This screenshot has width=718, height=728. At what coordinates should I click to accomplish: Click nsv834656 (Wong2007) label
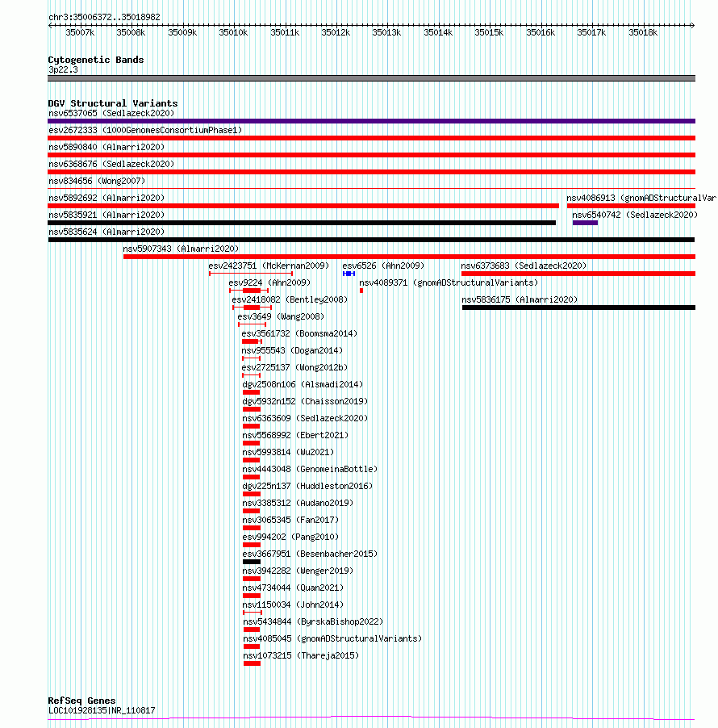click(x=97, y=181)
